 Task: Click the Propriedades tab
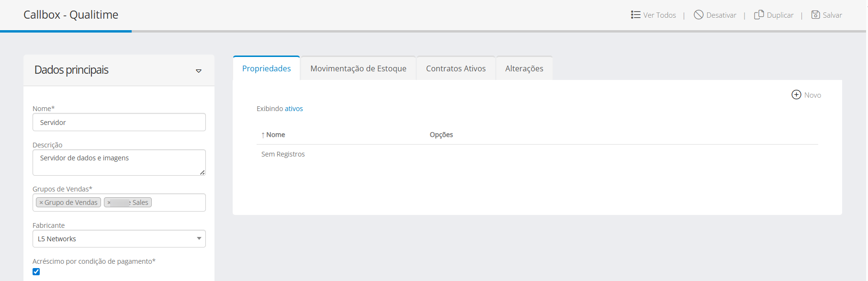pyautogui.click(x=266, y=68)
